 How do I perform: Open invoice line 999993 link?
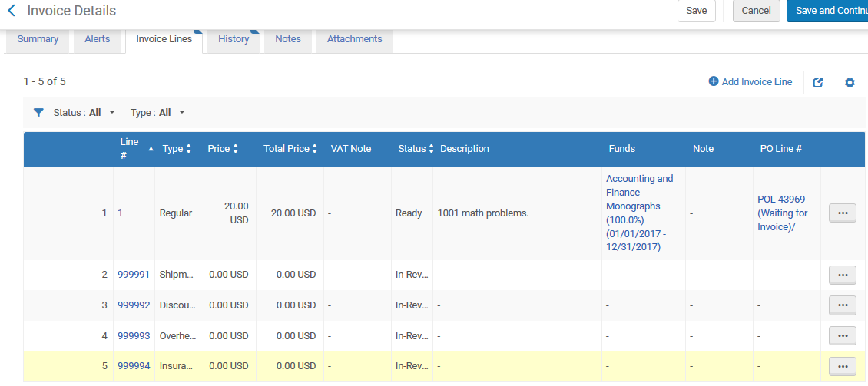tap(134, 335)
